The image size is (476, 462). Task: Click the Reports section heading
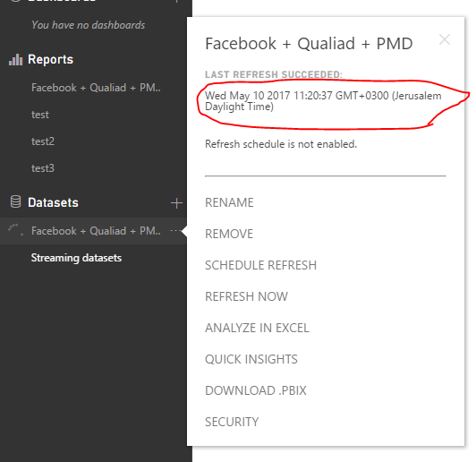[50, 59]
